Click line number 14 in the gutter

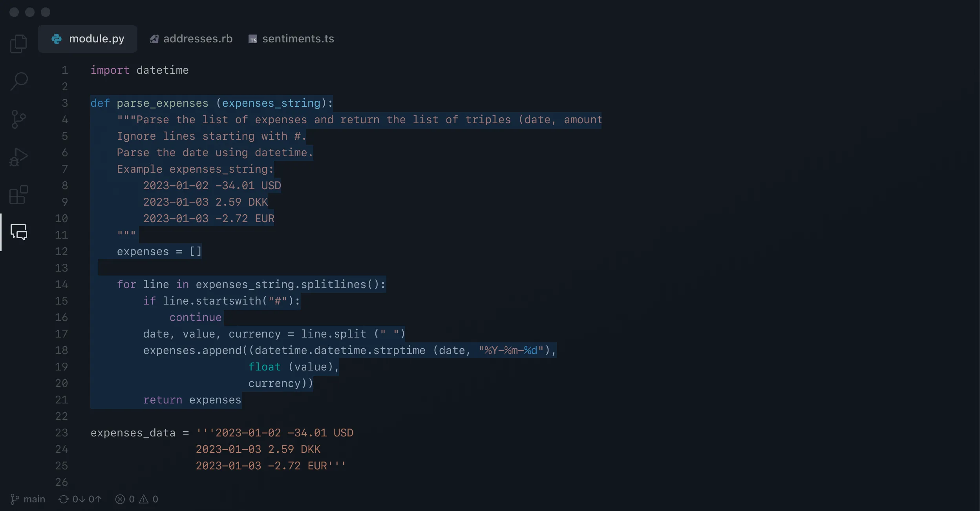(x=61, y=285)
